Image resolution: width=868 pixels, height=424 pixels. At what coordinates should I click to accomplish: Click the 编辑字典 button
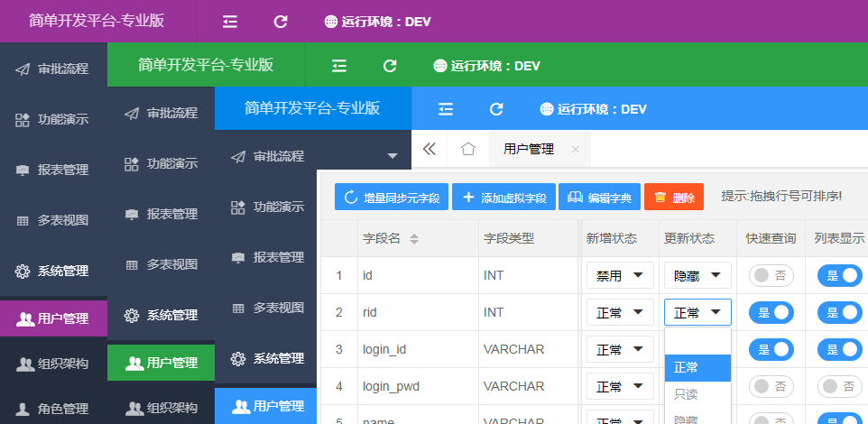(x=600, y=198)
